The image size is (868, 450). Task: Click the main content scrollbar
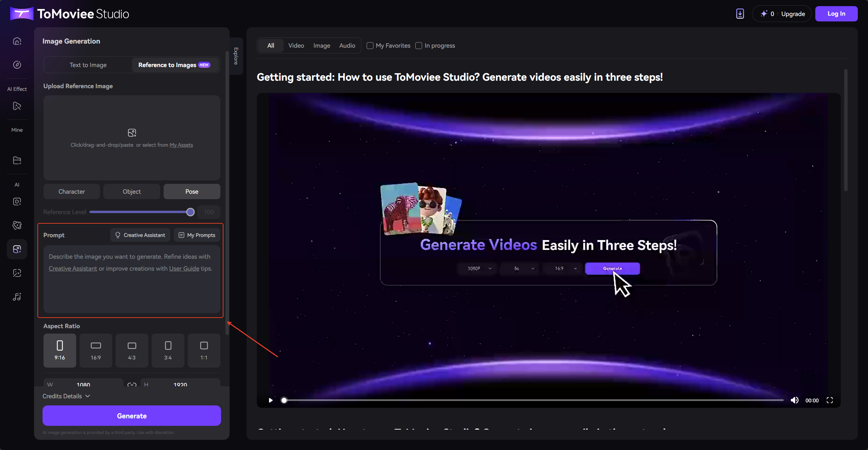pos(846,130)
